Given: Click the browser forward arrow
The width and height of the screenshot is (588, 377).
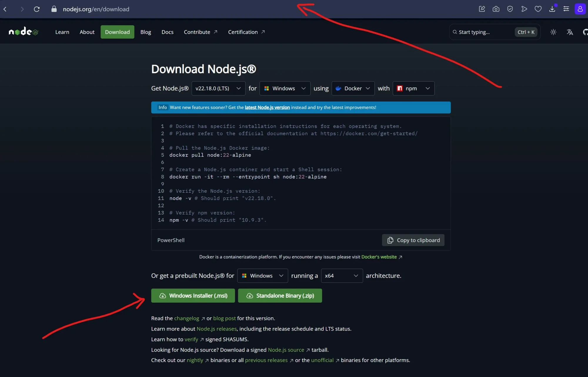Looking at the screenshot, I should click(x=22, y=9).
